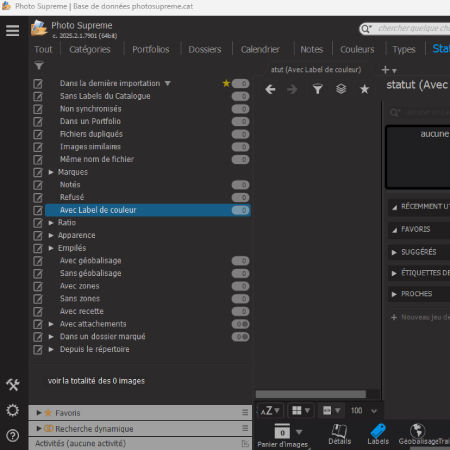450x450 pixels.
Task: Click the star favorite icon in toolbar
Action: (x=364, y=89)
